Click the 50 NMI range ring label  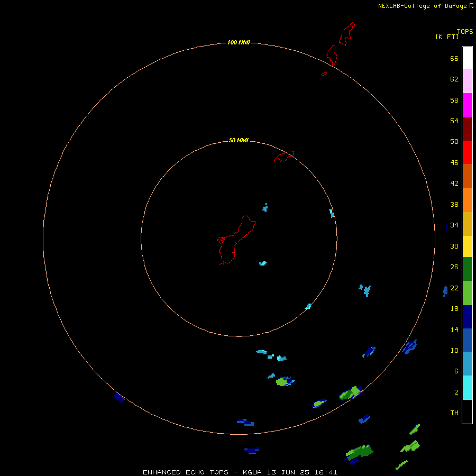(x=239, y=140)
